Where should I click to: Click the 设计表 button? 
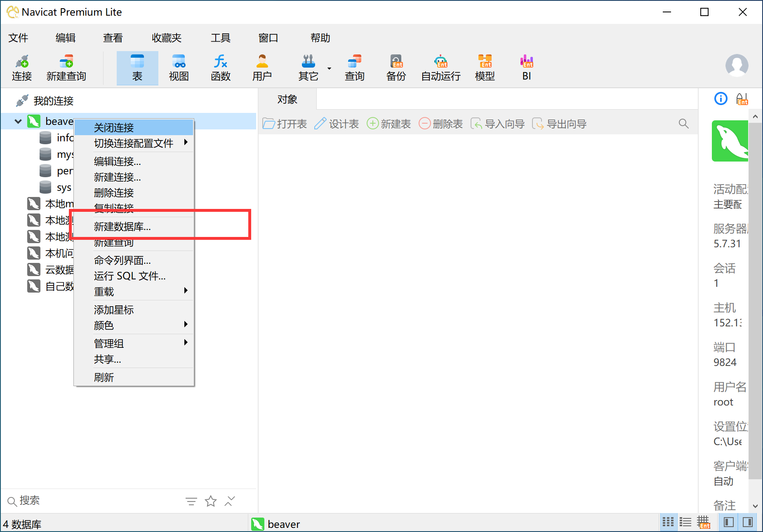[337, 124]
